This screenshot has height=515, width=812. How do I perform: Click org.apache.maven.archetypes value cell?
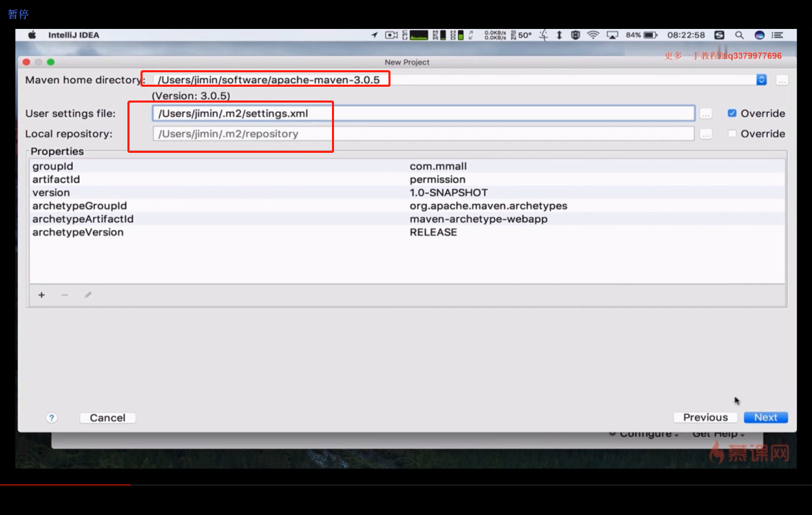pyautogui.click(x=488, y=206)
